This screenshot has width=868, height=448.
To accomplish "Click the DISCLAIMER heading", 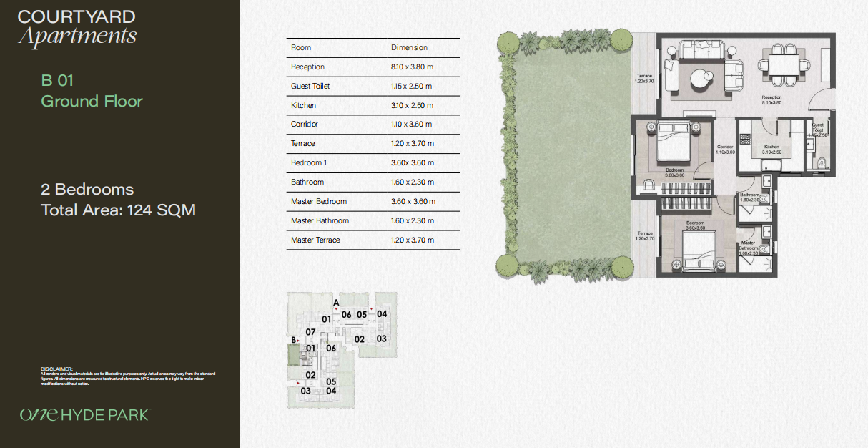I will tap(56, 369).
